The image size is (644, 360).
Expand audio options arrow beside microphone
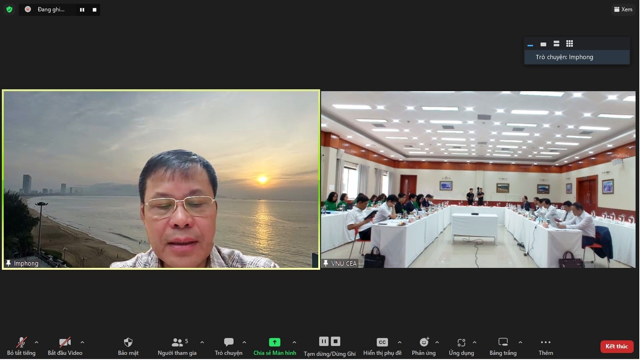tap(37, 342)
